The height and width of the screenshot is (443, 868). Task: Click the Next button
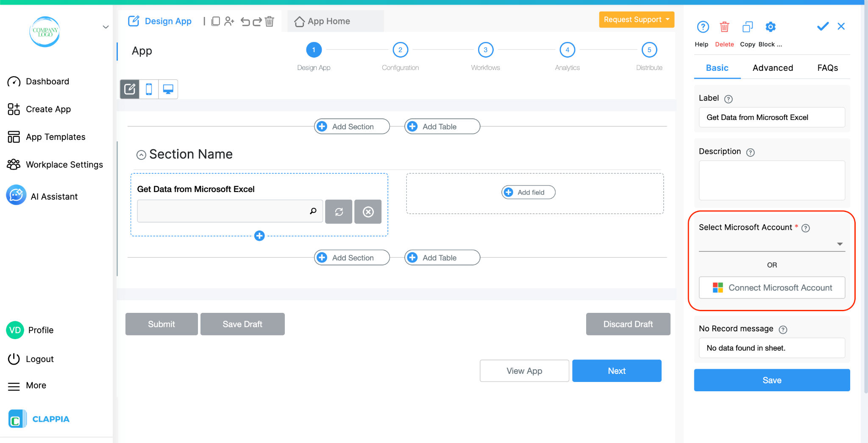click(617, 371)
